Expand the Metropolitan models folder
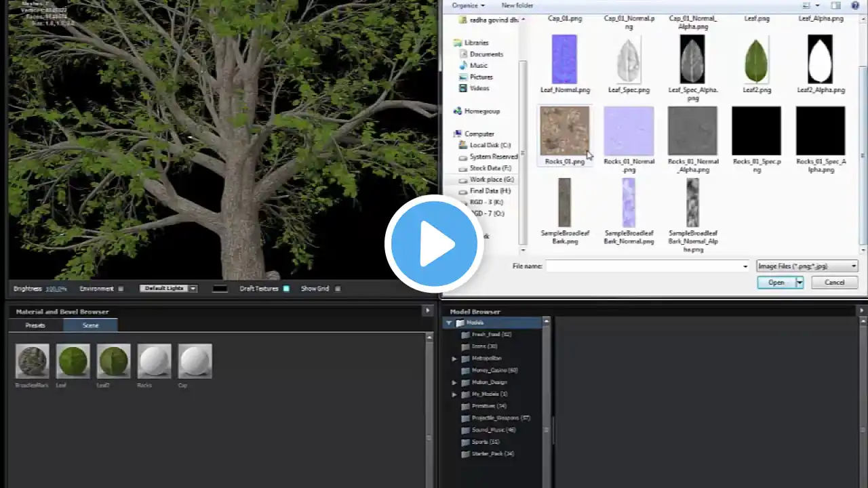868x488 pixels. tap(454, 359)
